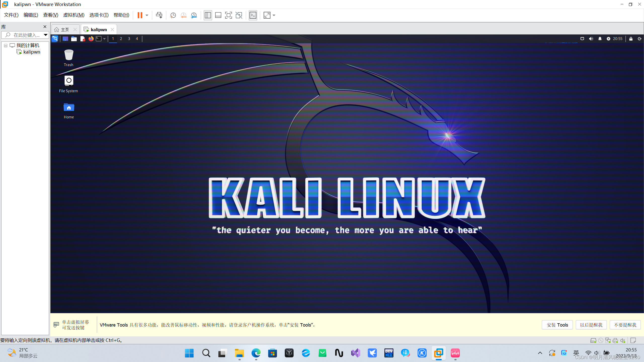Open the 编辑(E) menu
Screen dimensions: 644x362
pyautogui.click(x=31, y=15)
